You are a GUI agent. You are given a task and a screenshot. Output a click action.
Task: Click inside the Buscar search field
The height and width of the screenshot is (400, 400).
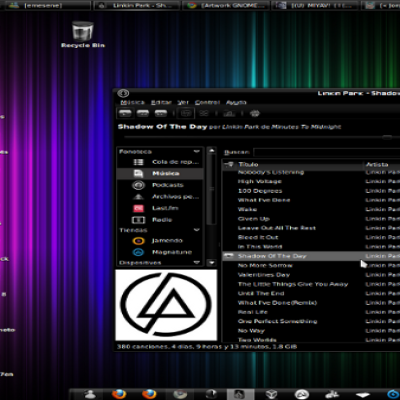(x=327, y=152)
